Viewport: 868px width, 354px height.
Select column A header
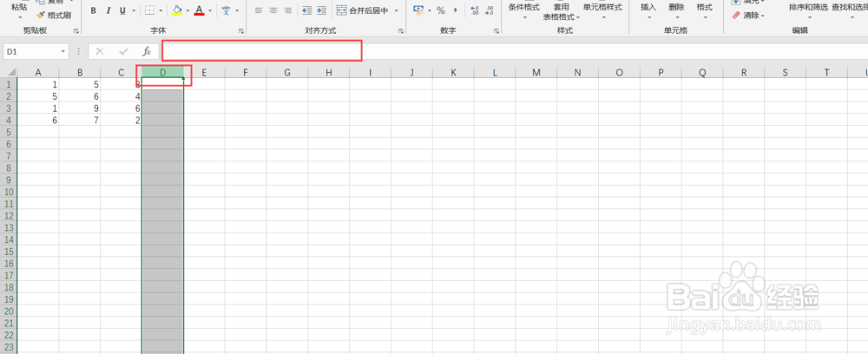pos(38,73)
